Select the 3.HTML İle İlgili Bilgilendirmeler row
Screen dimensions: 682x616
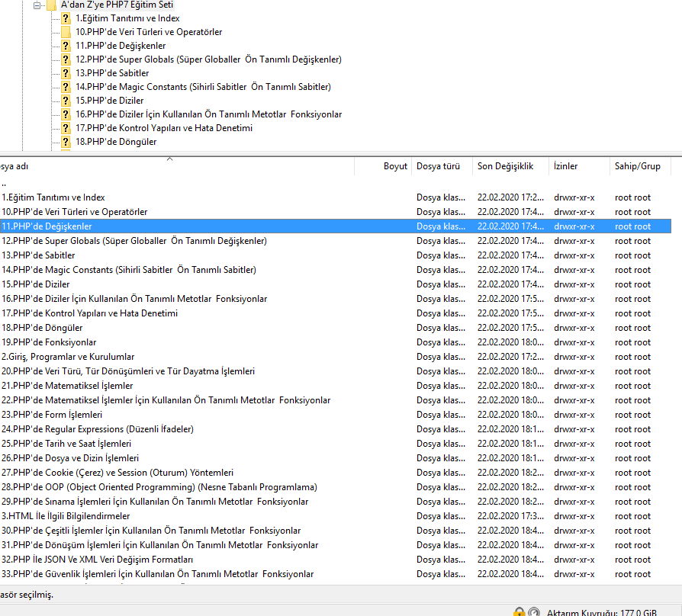[336, 516]
